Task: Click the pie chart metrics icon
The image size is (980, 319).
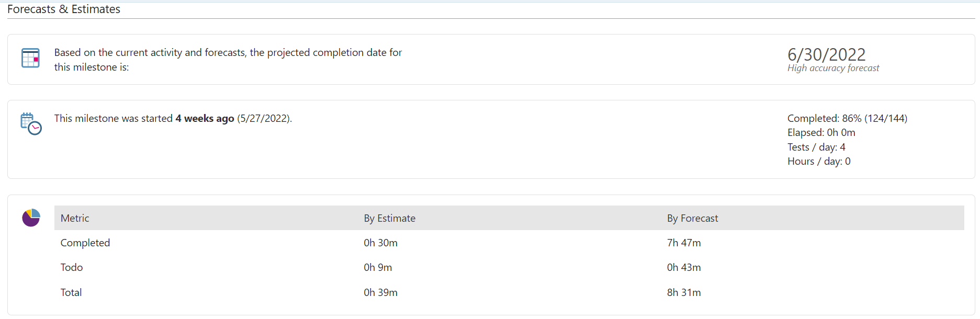Action: [x=31, y=218]
